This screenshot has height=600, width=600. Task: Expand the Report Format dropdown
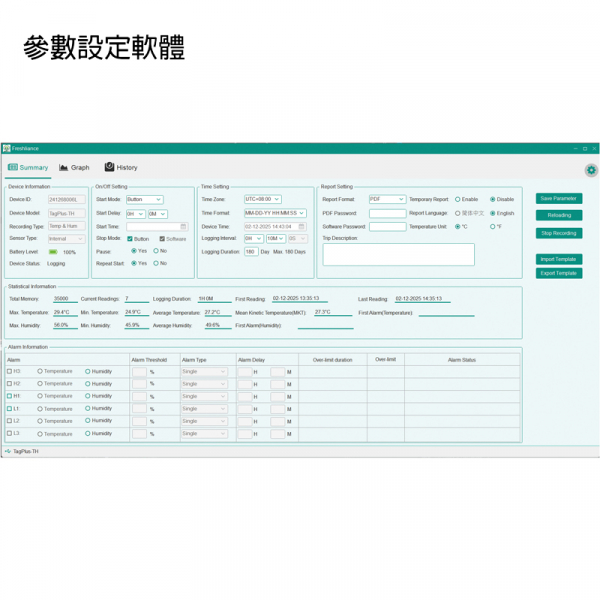click(387, 199)
